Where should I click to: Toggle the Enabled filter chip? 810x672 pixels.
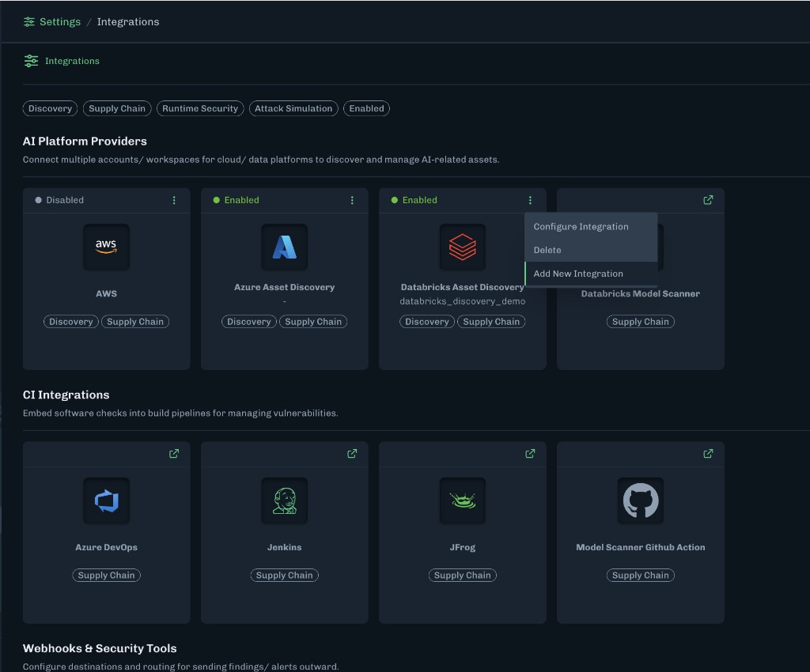tap(366, 108)
